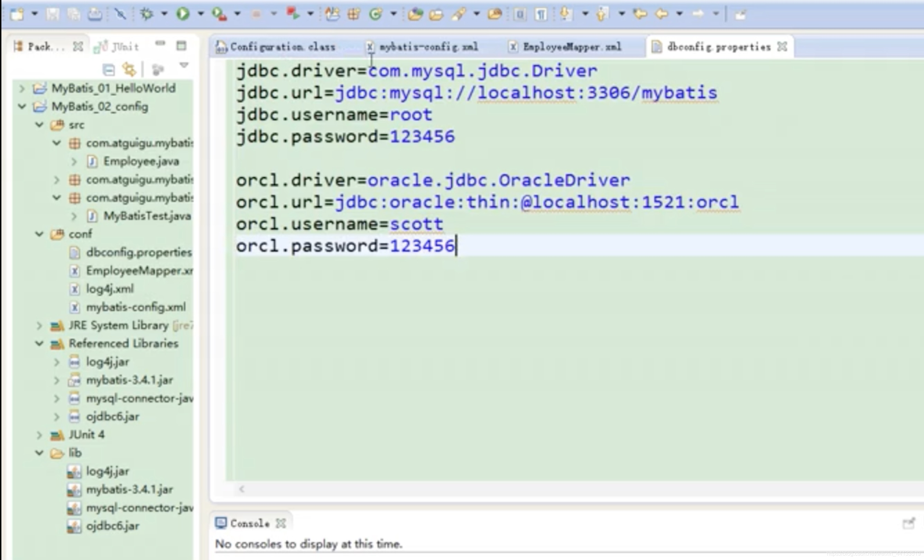The height and width of the screenshot is (560, 924).
Task: Close the dbconfig.properties tab
Action: [x=782, y=47]
